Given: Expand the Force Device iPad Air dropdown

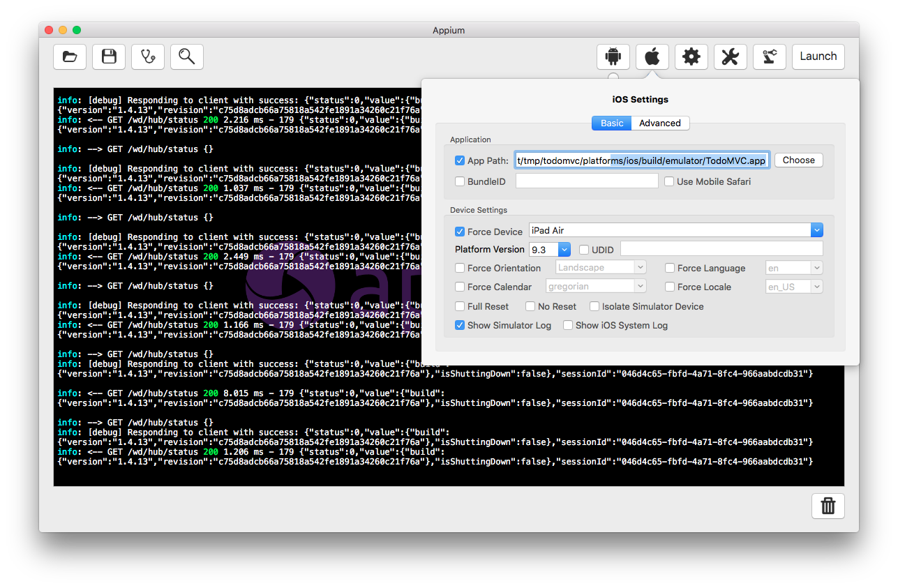Looking at the screenshot, I should tap(816, 230).
